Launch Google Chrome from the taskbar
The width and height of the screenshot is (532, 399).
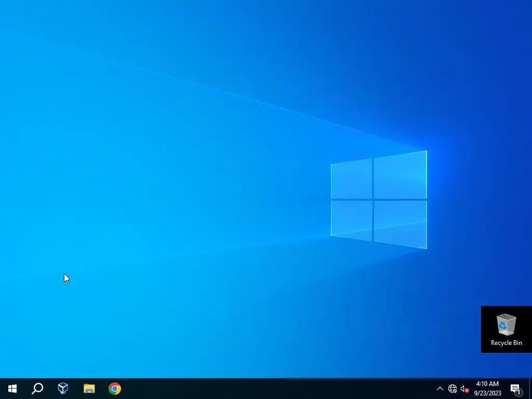click(x=115, y=389)
